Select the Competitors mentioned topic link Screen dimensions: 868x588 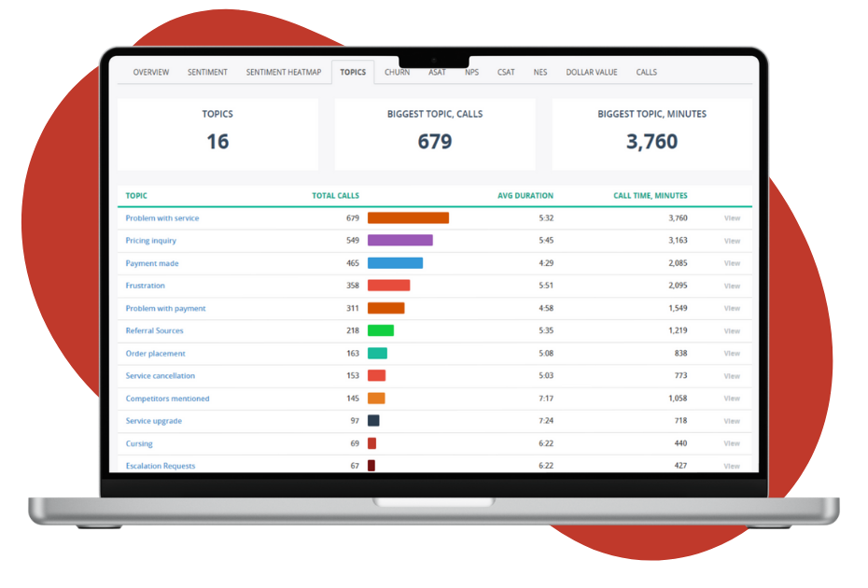point(168,399)
